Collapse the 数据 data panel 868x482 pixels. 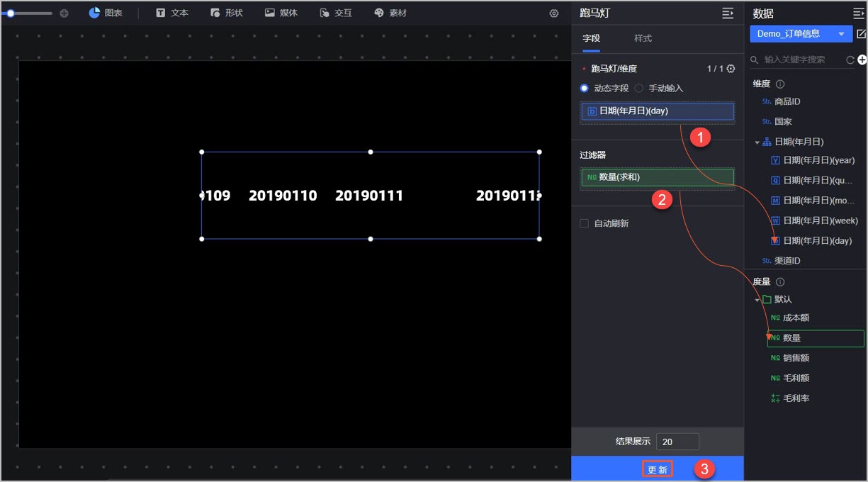858,13
